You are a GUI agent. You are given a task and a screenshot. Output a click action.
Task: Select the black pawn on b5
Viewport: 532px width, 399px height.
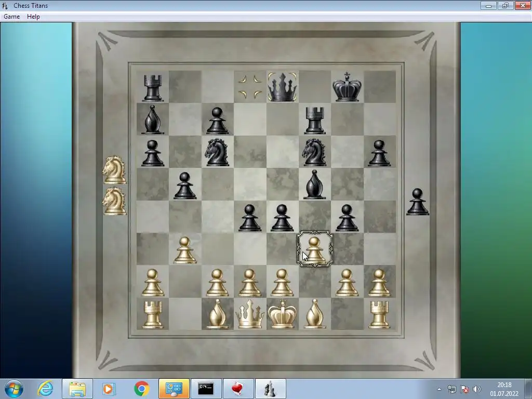185,185
